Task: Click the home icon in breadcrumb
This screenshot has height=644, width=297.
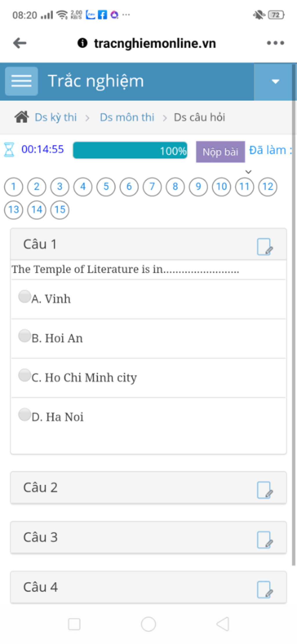Action: click(21, 117)
